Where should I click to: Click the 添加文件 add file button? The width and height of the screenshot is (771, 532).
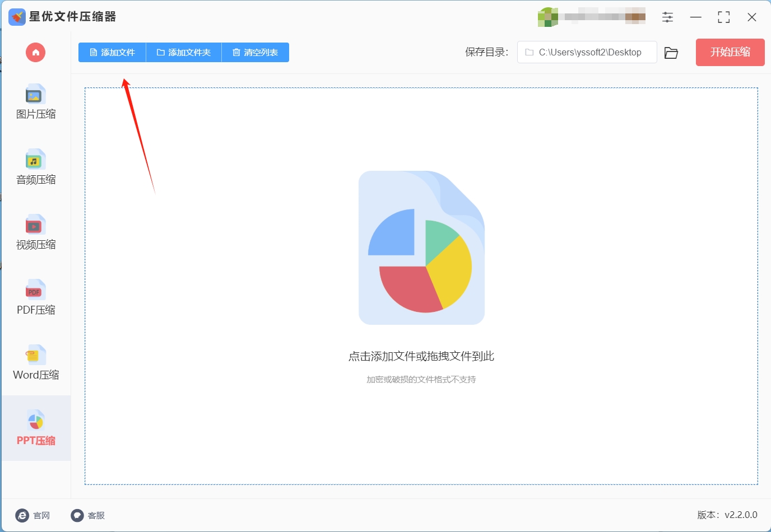(x=112, y=53)
